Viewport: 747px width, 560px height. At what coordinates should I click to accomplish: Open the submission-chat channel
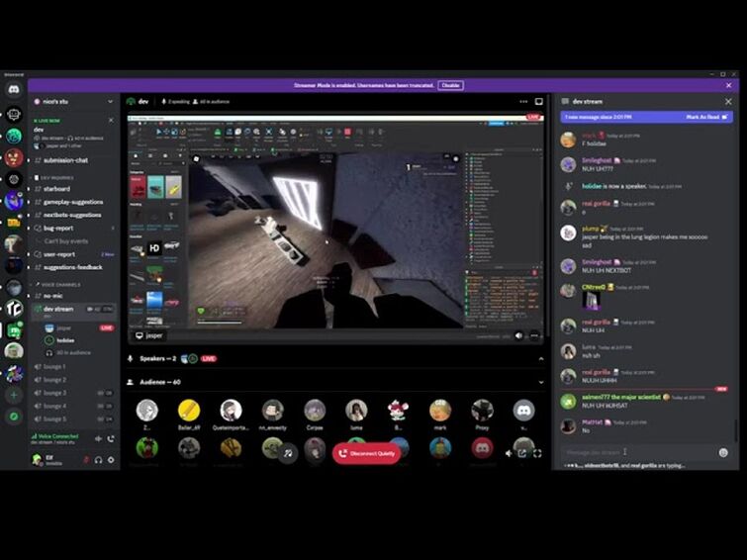tap(73, 160)
